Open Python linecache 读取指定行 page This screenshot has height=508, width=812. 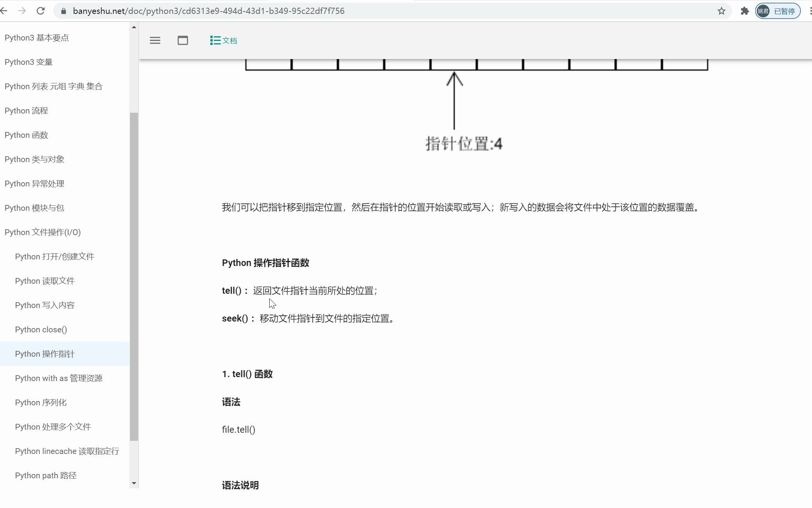[x=67, y=451]
